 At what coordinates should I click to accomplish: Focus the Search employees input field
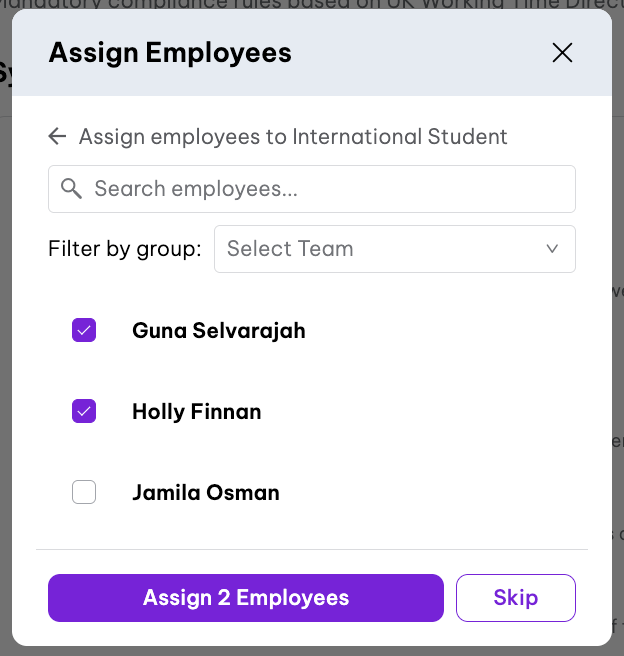(330, 189)
